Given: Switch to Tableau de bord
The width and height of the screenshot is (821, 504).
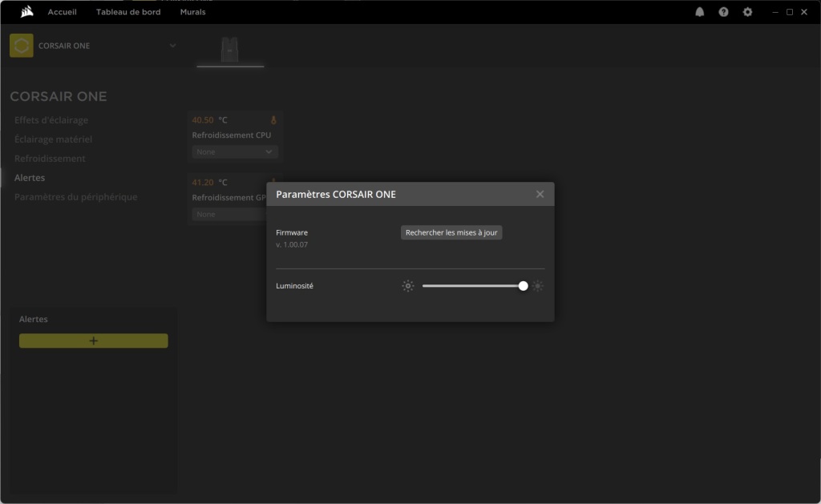Looking at the screenshot, I should coord(128,12).
